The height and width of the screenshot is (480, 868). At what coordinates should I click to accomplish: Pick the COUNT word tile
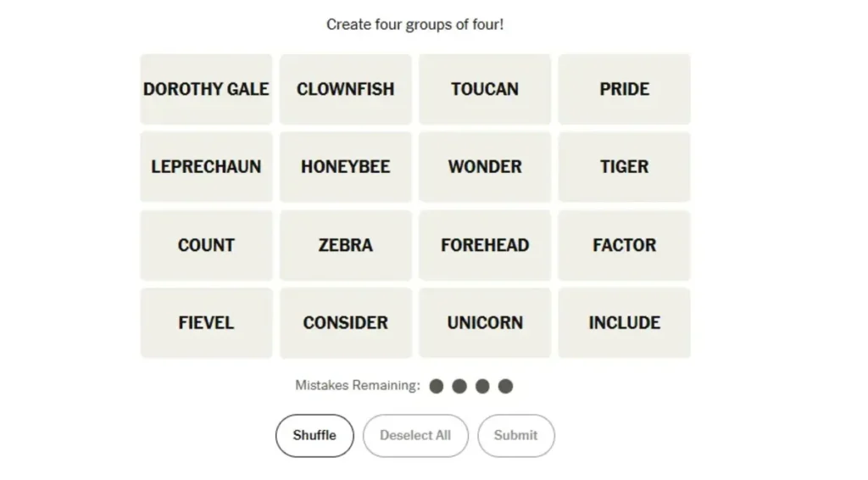(x=206, y=245)
